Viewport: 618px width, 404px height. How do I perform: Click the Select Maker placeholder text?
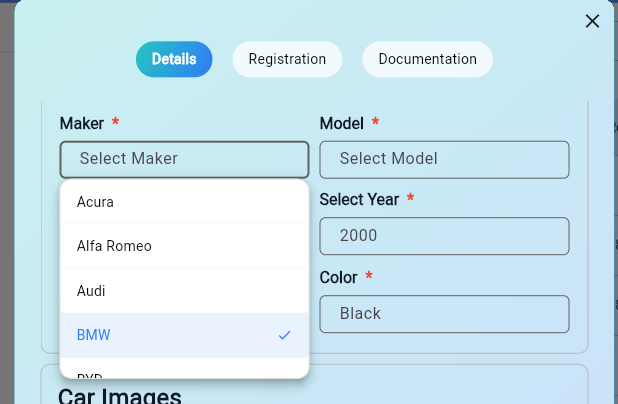(128, 158)
